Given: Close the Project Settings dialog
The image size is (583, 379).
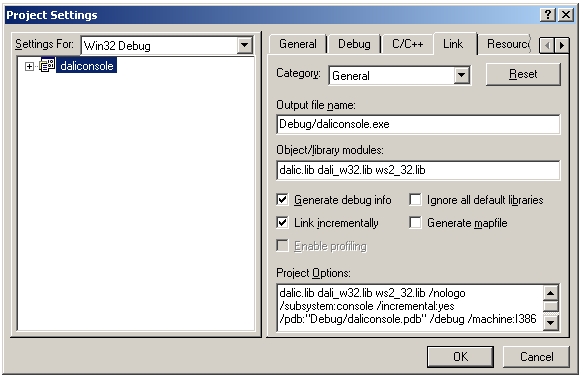Looking at the screenshot, I should click(x=566, y=15).
